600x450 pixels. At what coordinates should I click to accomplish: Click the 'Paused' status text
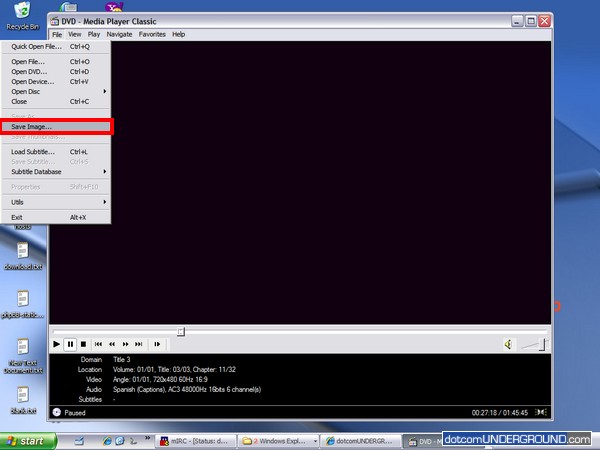[75, 412]
